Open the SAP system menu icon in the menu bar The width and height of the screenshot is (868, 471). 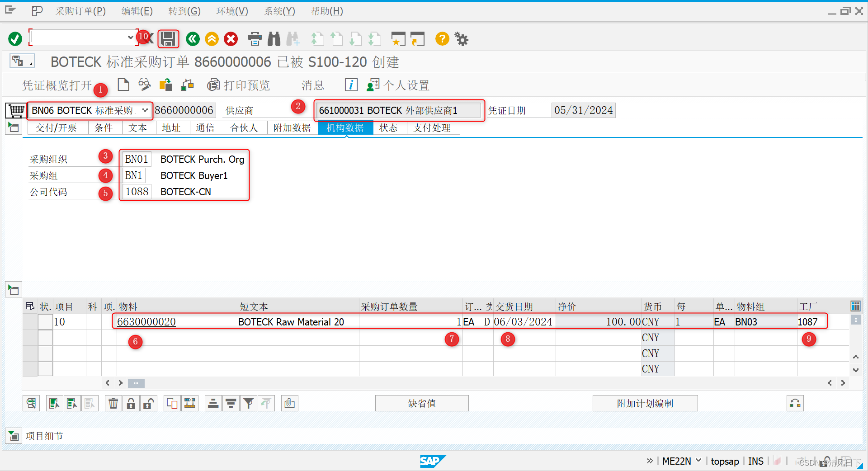[10, 10]
